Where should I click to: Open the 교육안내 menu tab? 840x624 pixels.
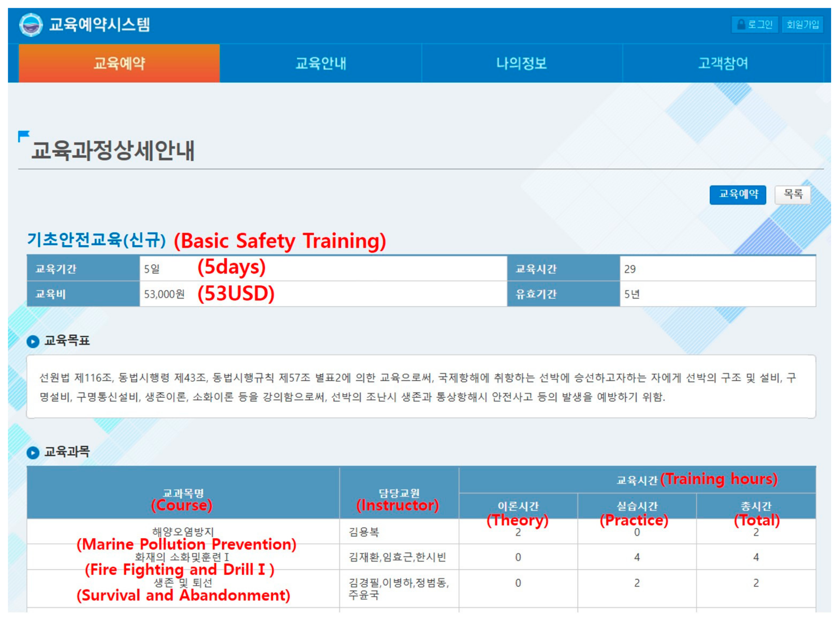pyautogui.click(x=320, y=63)
